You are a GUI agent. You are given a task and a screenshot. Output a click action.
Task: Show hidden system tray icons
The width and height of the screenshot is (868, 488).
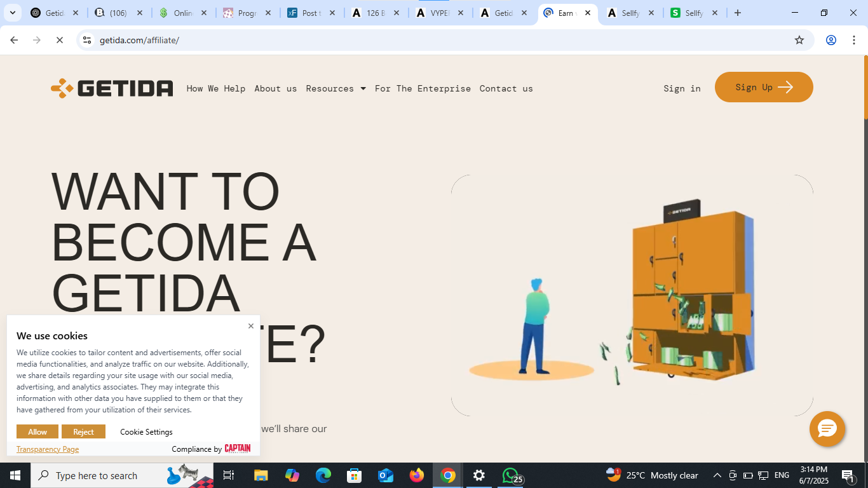pyautogui.click(x=717, y=475)
